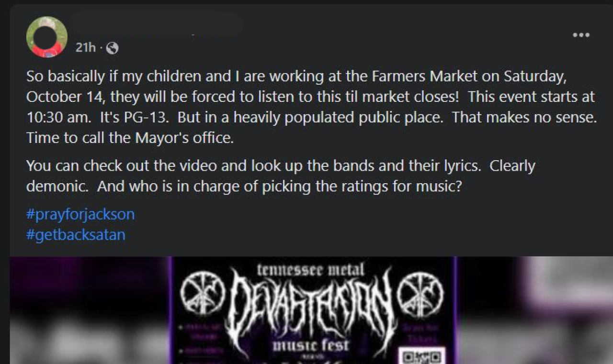Viewport: 613px width, 364px height.
Task: Click the globe public audience icon
Action: [x=112, y=48]
